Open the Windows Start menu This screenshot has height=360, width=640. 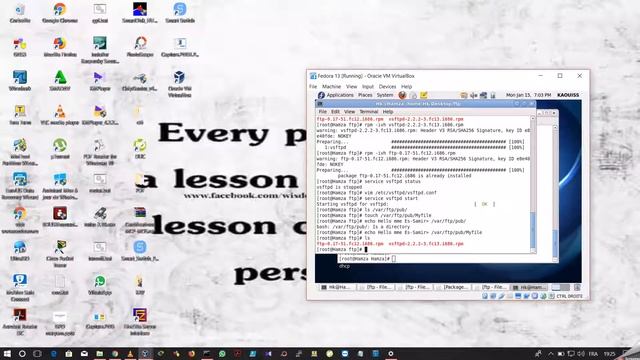[x=7, y=353]
